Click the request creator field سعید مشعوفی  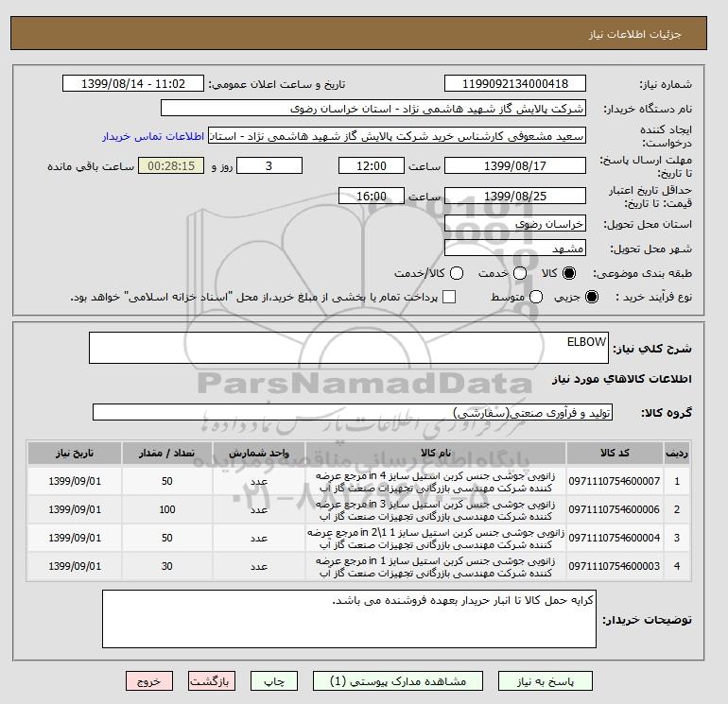point(397,136)
